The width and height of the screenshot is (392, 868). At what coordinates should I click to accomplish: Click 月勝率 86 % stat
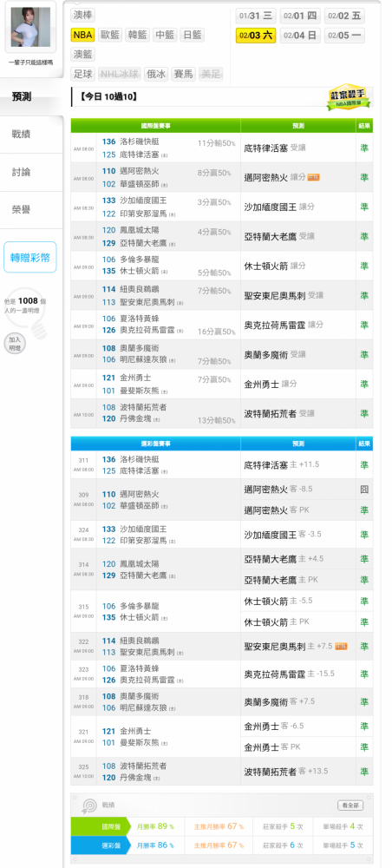155,845
